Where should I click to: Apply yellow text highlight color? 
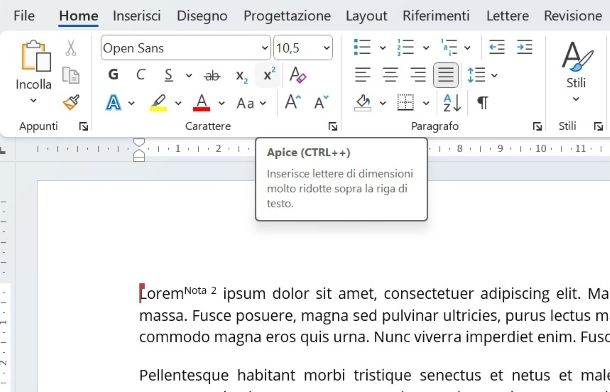(158, 103)
